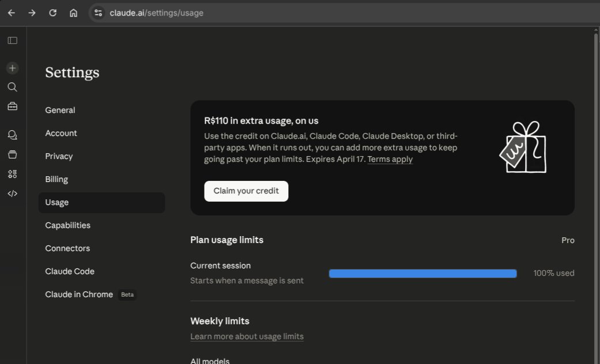Image resolution: width=600 pixels, height=364 pixels.
Task: Click the Claim your credit button
Action: coord(246,191)
